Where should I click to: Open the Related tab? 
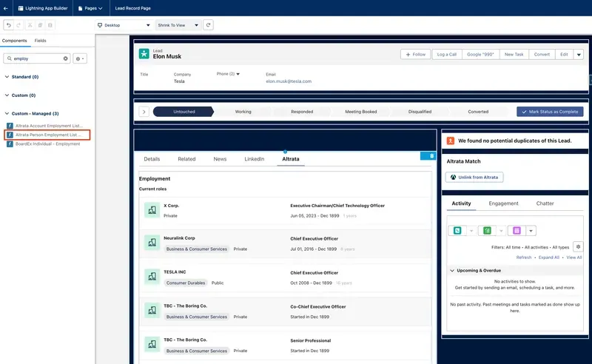tap(186, 159)
